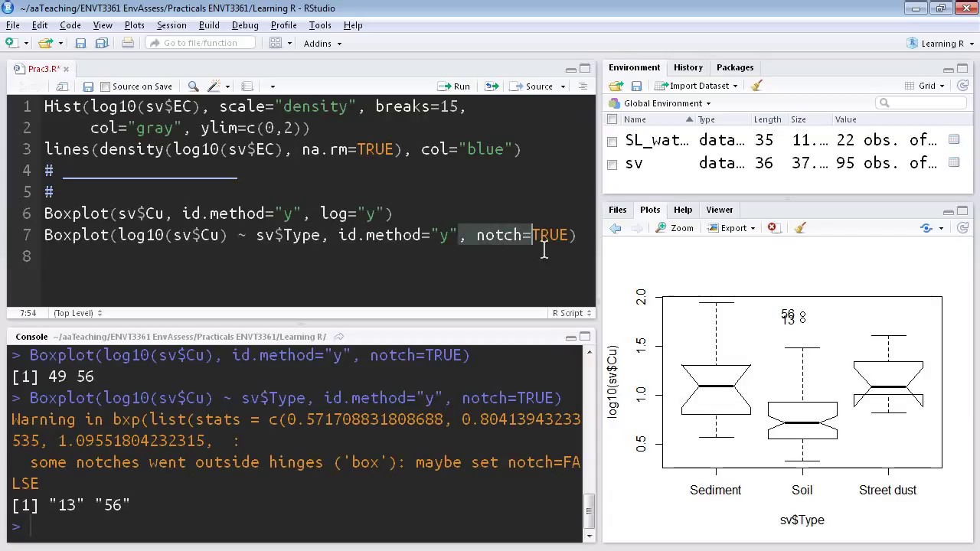980x551 pixels.
Task: Open the Session menu
Action: (x=171, y=25)
